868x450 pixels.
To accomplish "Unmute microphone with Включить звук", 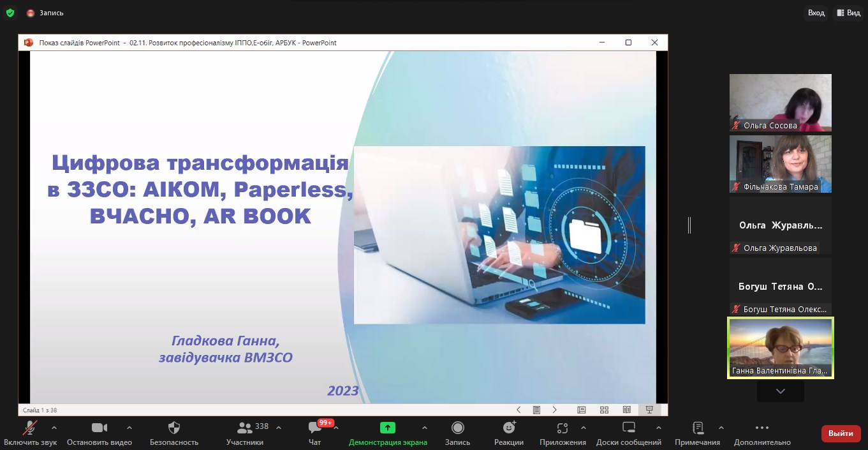I will [x=30, y=433].
